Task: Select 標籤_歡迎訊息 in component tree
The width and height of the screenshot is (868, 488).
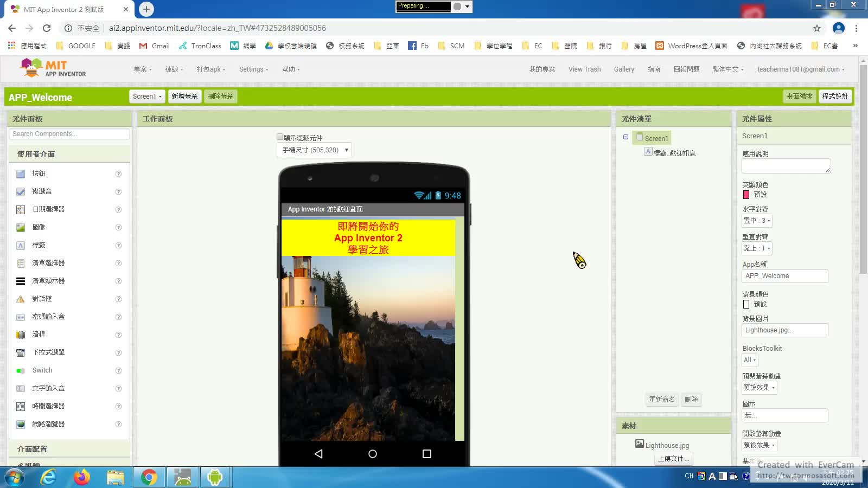Action: point(674,153)
